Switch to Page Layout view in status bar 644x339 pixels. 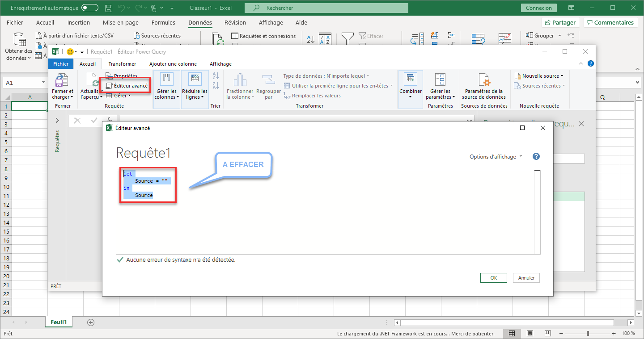(x=530, y=334)
